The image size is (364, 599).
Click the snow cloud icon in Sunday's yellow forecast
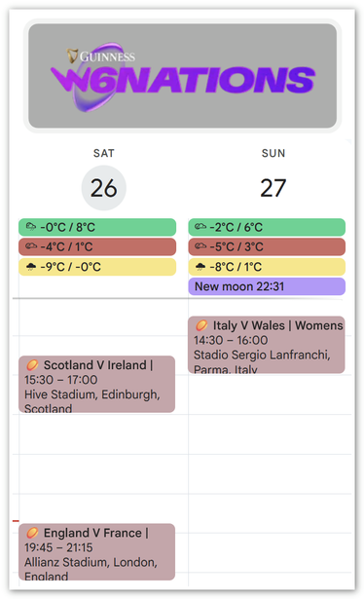[200, 267]
